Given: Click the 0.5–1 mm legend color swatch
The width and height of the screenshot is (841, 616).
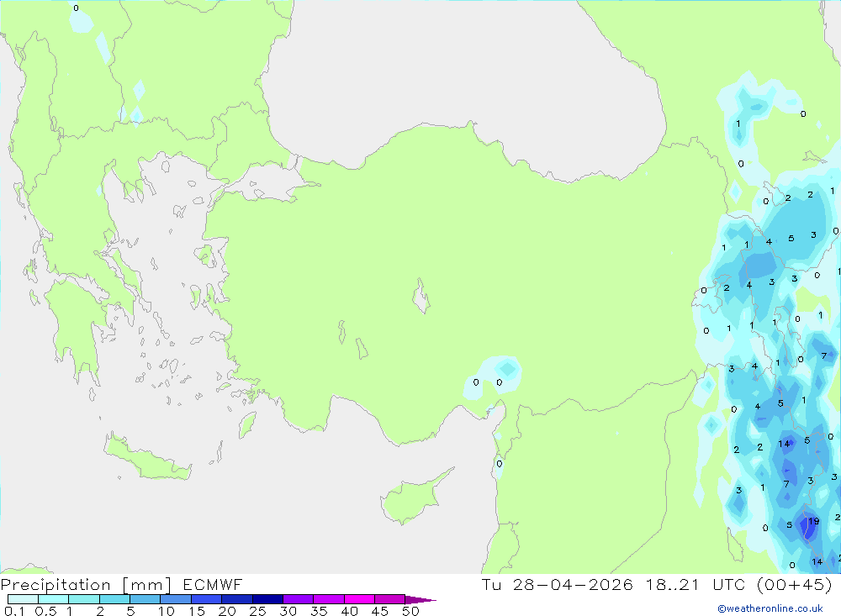Looking at the screenshot, I should (54, 599).
